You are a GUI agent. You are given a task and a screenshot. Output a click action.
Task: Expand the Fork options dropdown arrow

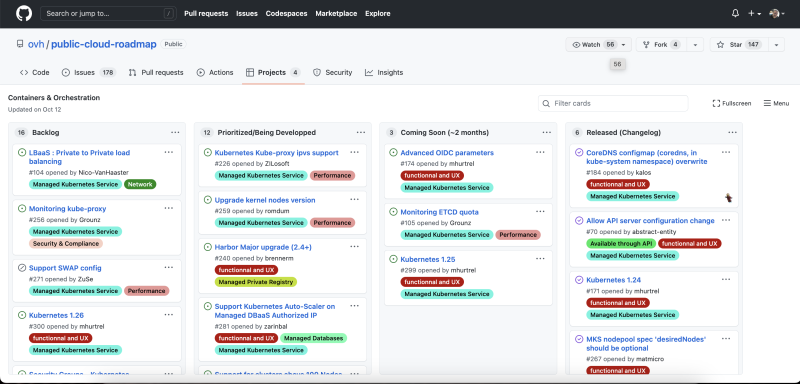click(695, 45)
